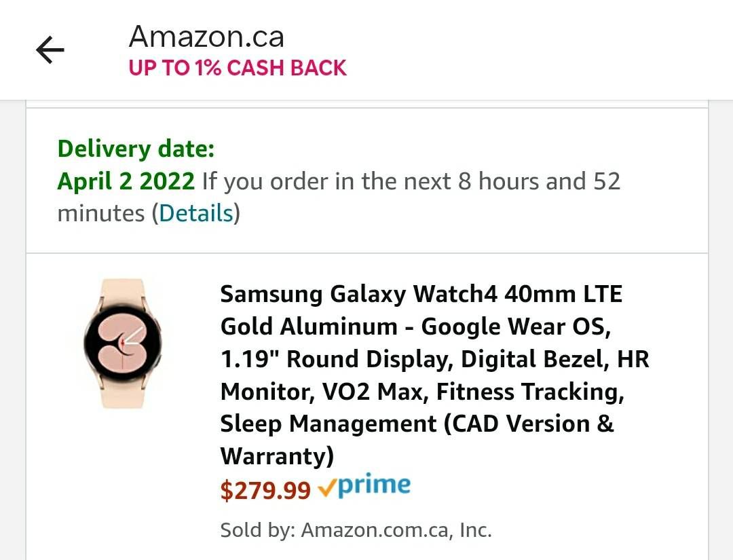Tap the word "Warranty)" in the title
The height and width of the screenshot is (560, 733).
point(277,455)
